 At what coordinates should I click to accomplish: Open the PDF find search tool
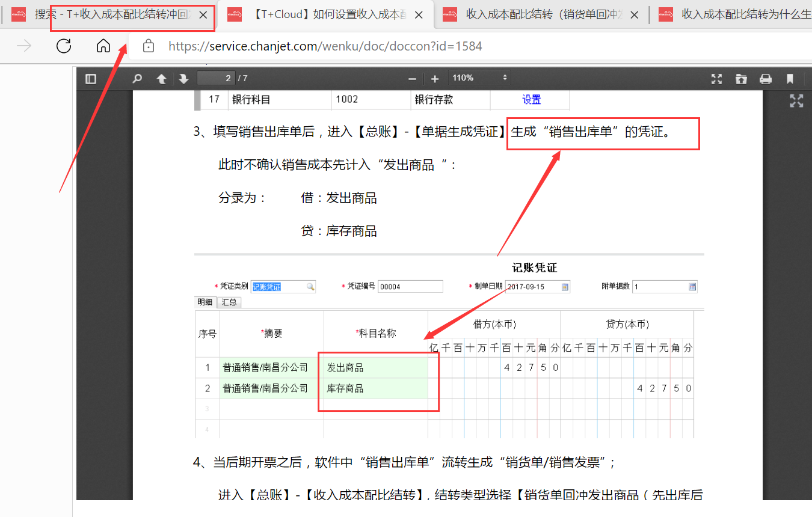[x=137, y=79]
